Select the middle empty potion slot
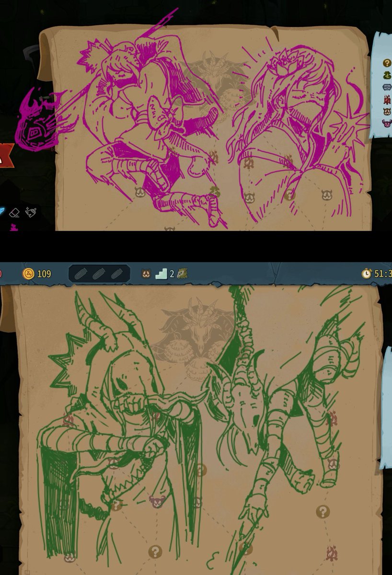 click(99, 274)
